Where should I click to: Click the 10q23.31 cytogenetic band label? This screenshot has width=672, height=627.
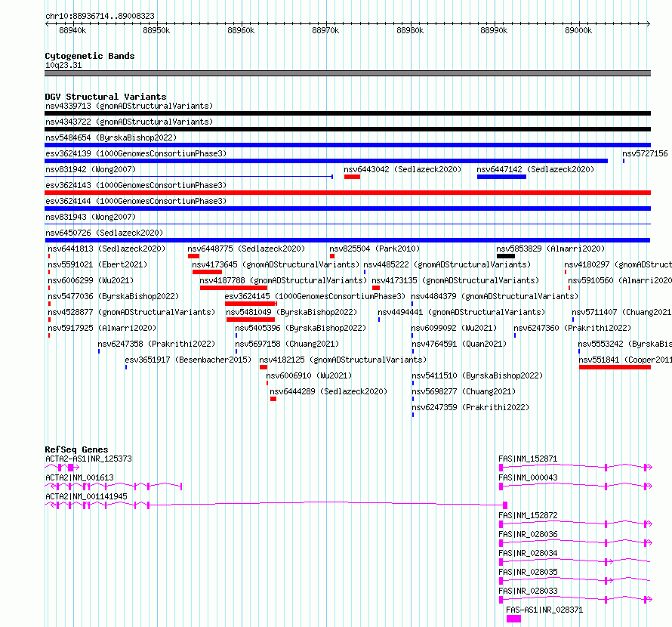(63, 65)
